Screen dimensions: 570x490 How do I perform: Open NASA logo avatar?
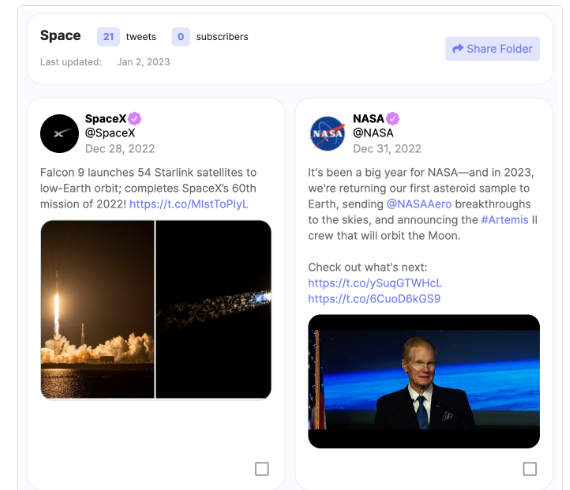tap(327, 133)
